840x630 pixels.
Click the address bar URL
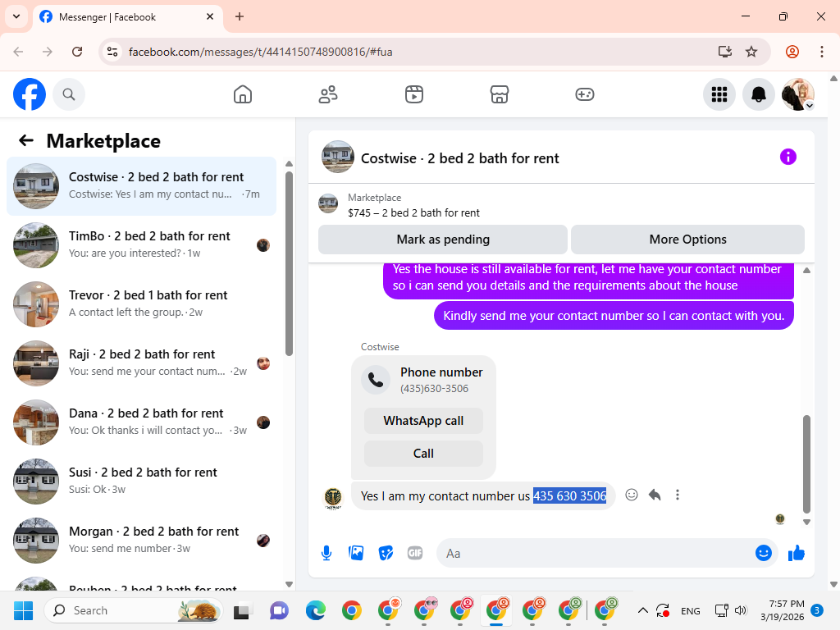point(260,52)
